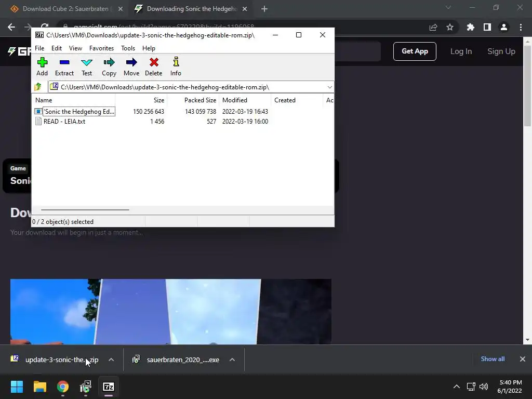This screenshot has height=399, width=532.
Task: Close the Downloading Sonic the Hedgehog tab
Action: click(245, 9)
